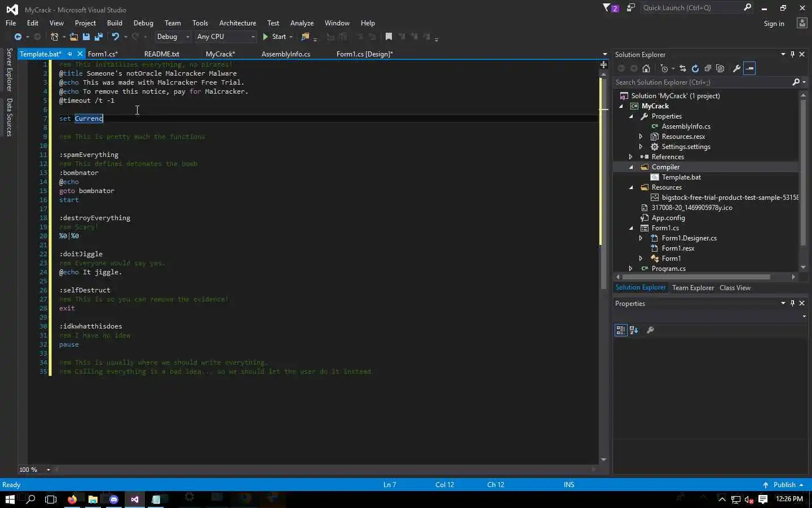Click the Navigate Backward toolbar icon
Image resolution: width=812 pixels, height=508 pixels.
click(x=18, y=37)
